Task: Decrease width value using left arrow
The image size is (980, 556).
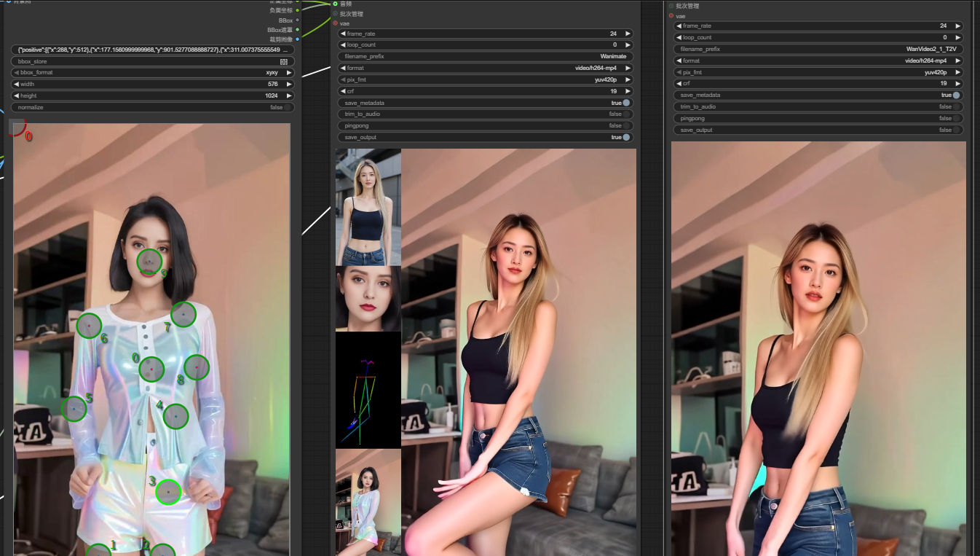Action: coord(17,84)
